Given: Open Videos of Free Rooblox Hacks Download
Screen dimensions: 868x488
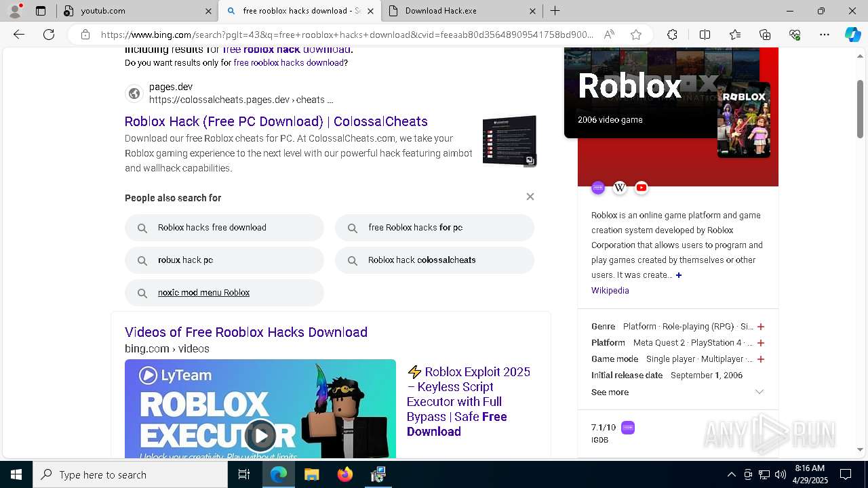Looking at the screenshot, I should [x=246, y=332].
